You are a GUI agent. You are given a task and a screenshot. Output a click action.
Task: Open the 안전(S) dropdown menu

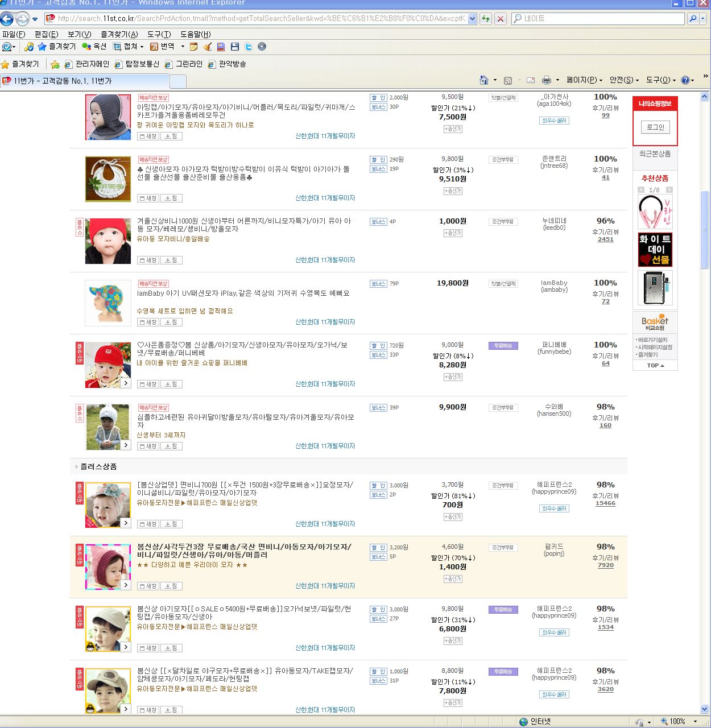pos(624,80)
